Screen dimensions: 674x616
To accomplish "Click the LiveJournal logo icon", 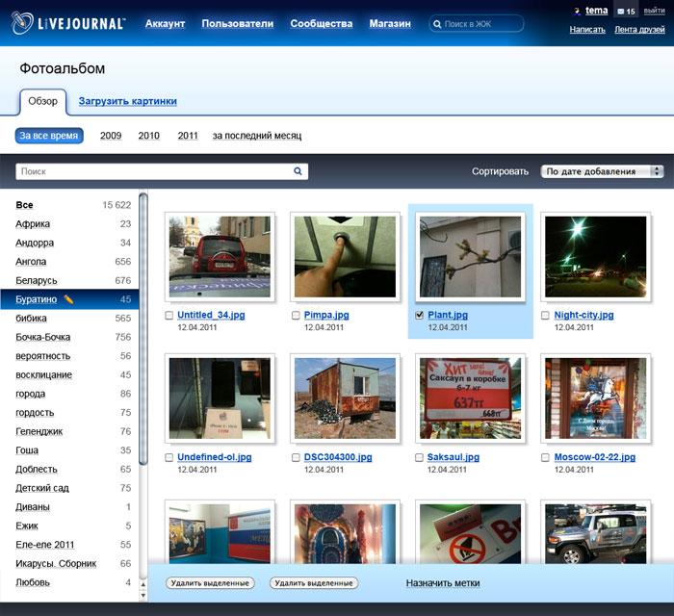I will click(x=24, y=24).
